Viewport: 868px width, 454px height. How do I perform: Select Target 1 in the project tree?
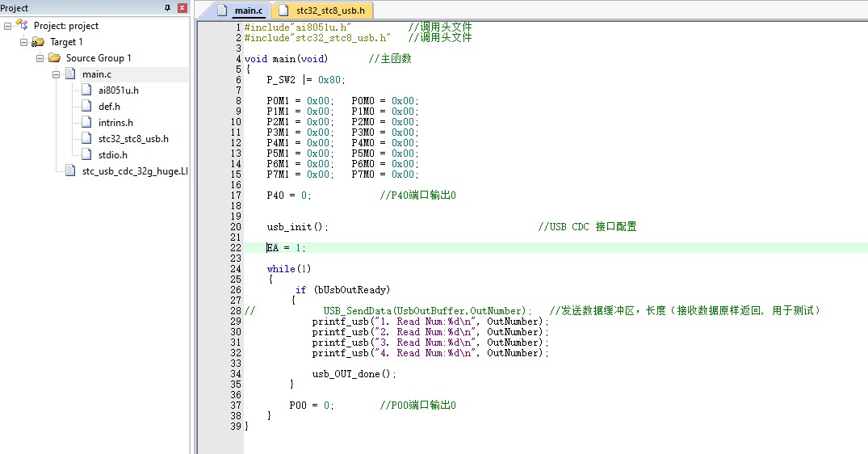(66, 41)
